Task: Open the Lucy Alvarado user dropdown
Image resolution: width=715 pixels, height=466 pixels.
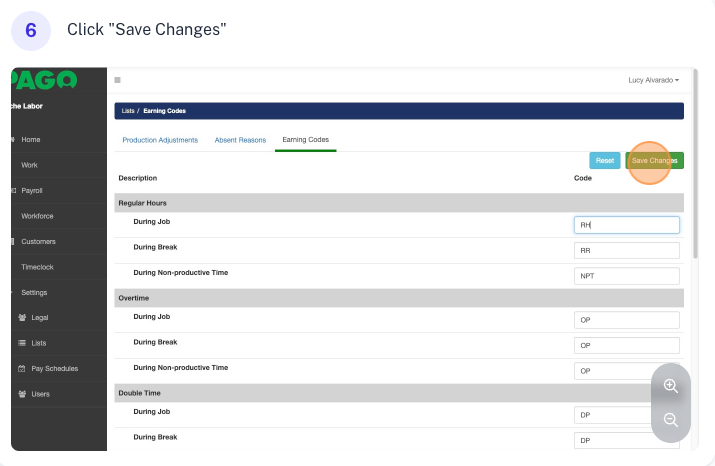Action: pos(653,80)
